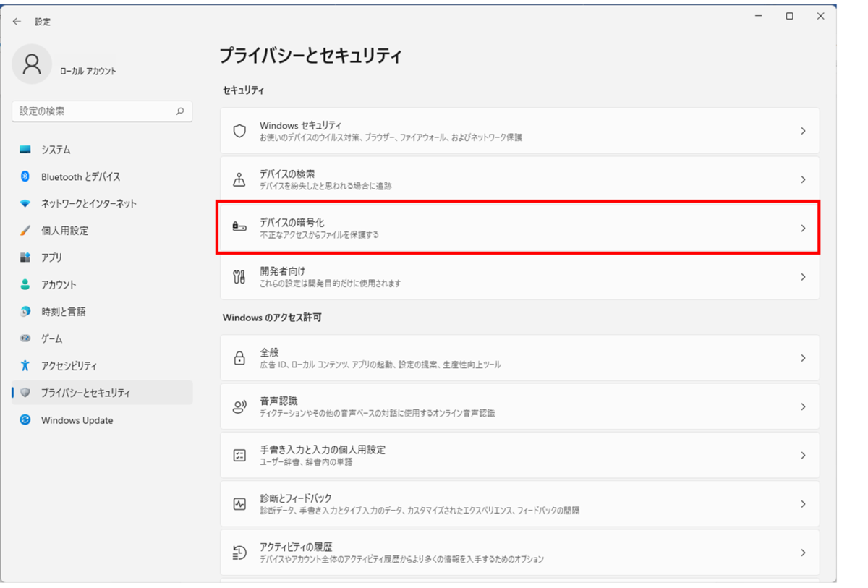
Task: Click the Windows Update sync icon
Action: pos(25,420)
